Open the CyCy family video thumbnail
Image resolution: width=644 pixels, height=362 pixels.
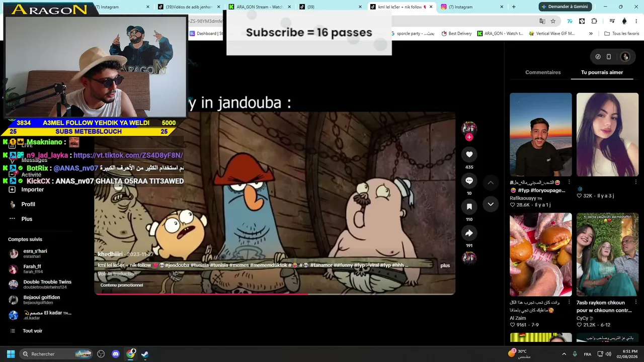607,254
